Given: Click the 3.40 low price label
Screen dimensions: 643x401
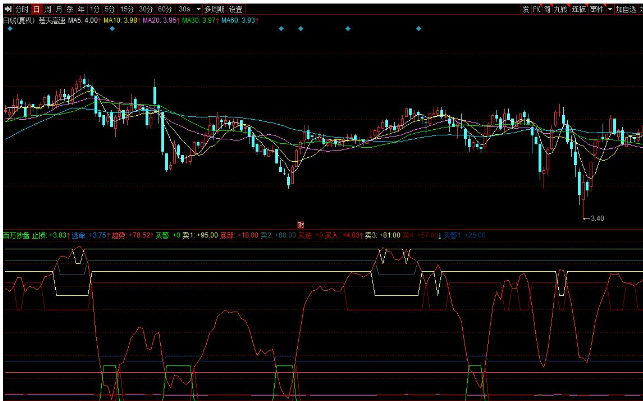Looking at the screenshot, I should pos(597,219).
